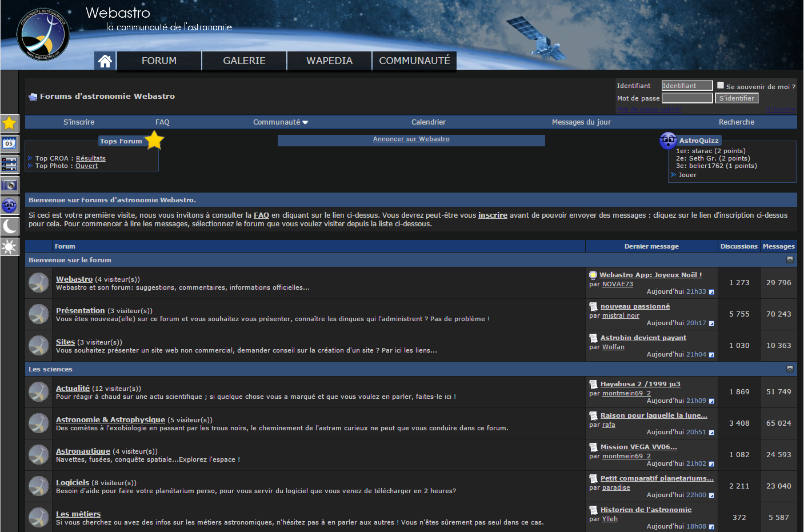Viewport: 804px width, 532px height.
Task: Go to last post via icon beside Aujourd'hui 20h17
Action: (x=711, y=323)
